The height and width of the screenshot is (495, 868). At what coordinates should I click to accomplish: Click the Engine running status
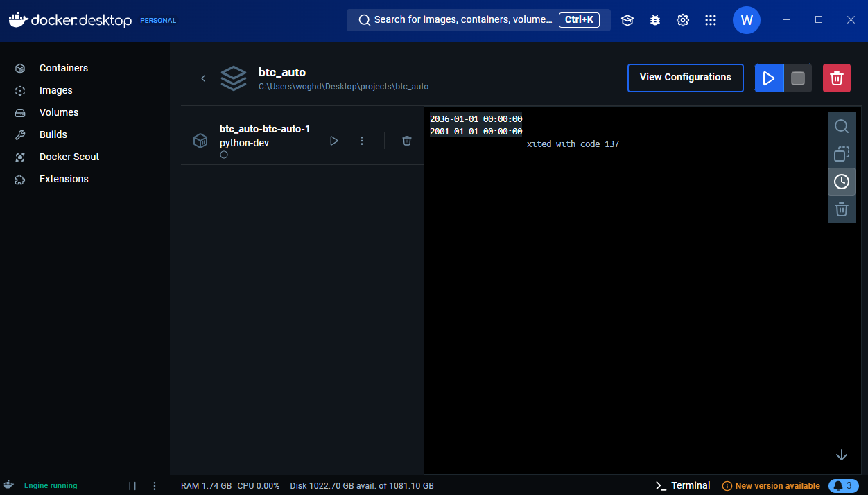[x=51, y=486]
